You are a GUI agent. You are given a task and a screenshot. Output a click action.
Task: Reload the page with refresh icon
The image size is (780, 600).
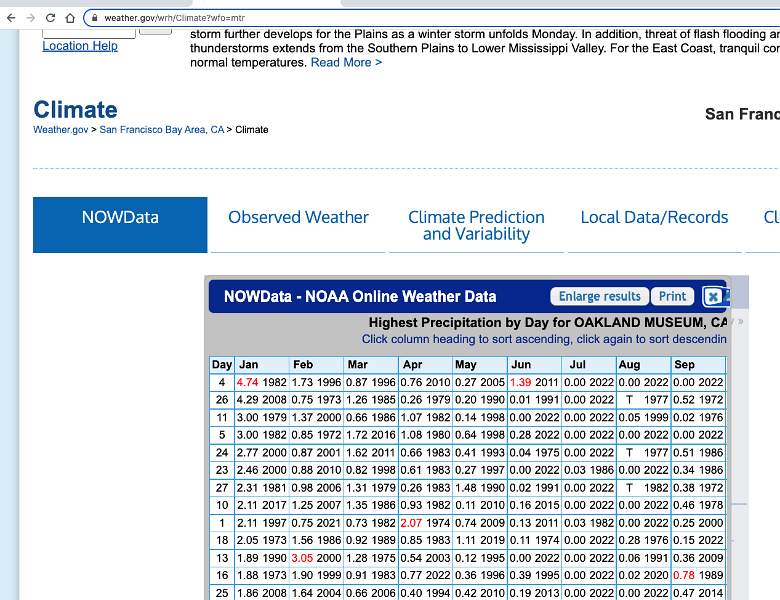50,18
